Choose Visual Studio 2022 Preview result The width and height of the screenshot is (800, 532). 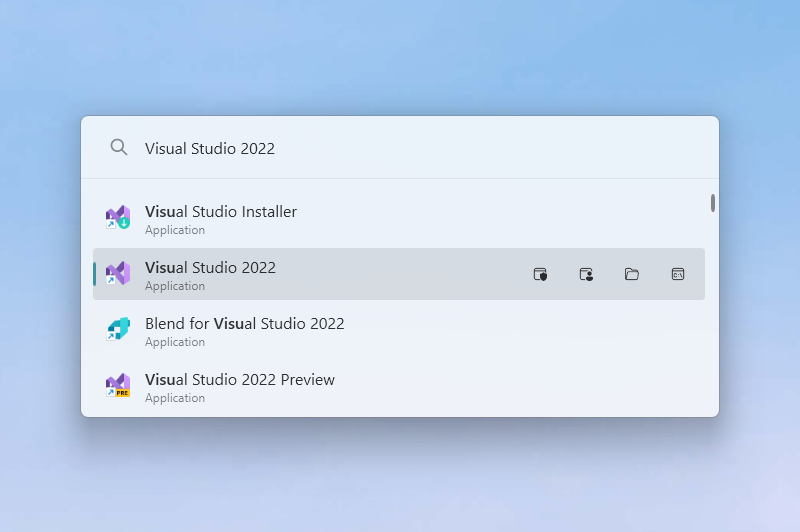click(240, 380)
